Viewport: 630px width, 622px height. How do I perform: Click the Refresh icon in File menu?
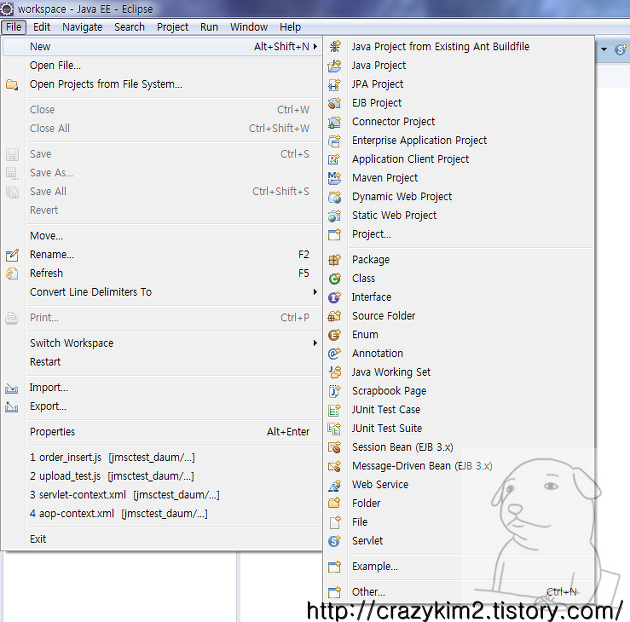(12, 274)
